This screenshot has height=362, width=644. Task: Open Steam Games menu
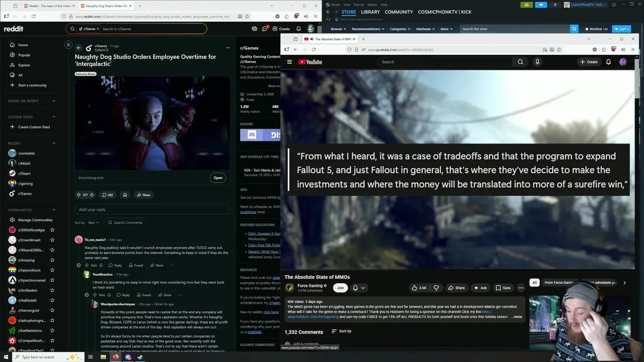[372, 5]
